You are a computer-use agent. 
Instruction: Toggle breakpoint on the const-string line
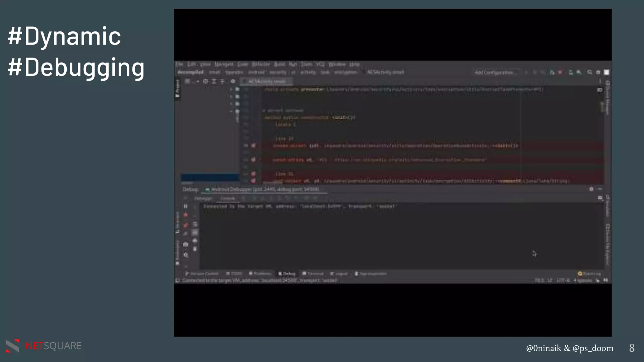point(253,160)
